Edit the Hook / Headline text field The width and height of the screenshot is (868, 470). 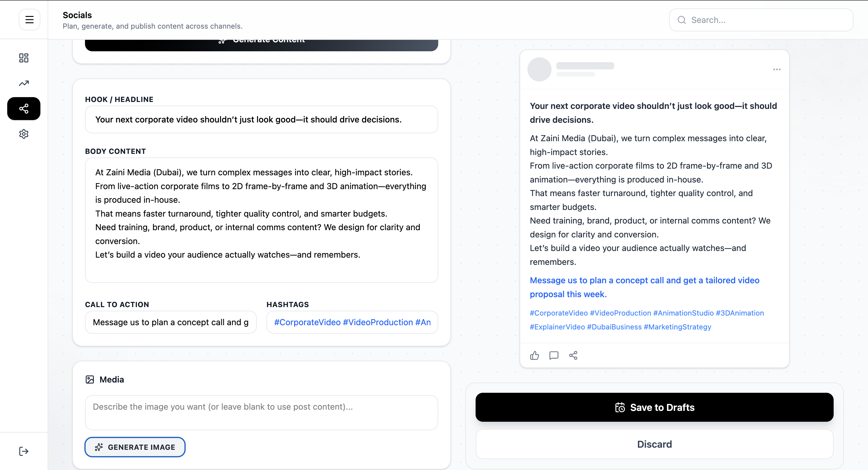point(262,119)
